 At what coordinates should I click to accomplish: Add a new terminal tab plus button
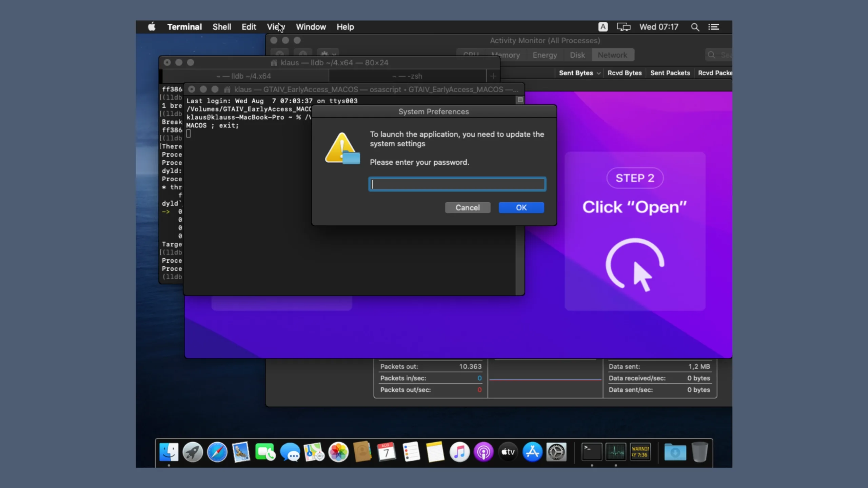(493, 76)
